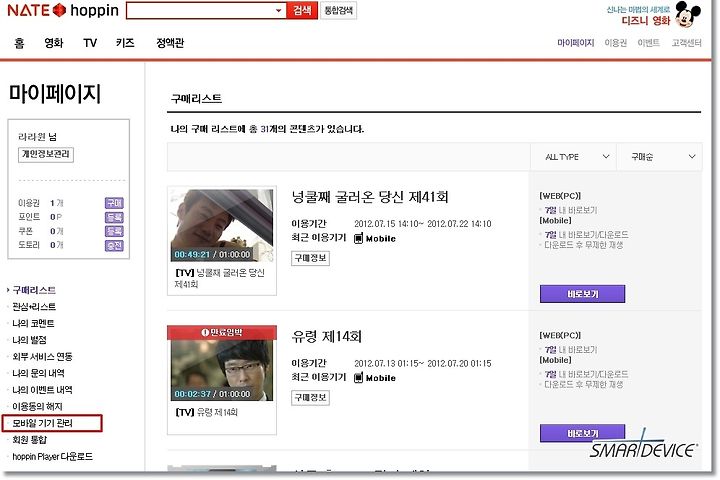
Task: Open hoppin Player 다운로드 in the sidebar
Action: coord(52,457)
